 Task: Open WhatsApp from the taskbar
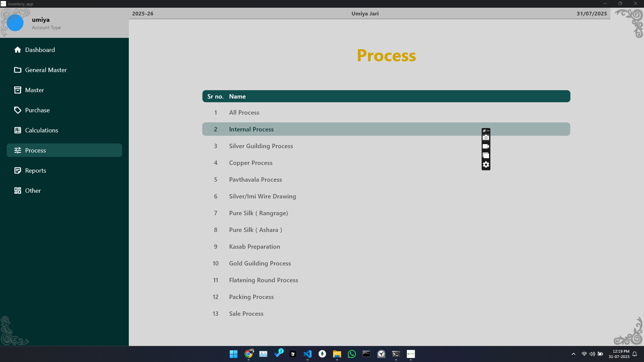click(x=352, y=354)
